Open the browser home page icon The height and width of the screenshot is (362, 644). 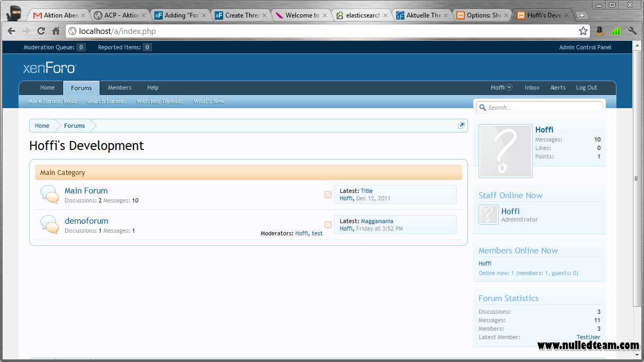[56, 31]
